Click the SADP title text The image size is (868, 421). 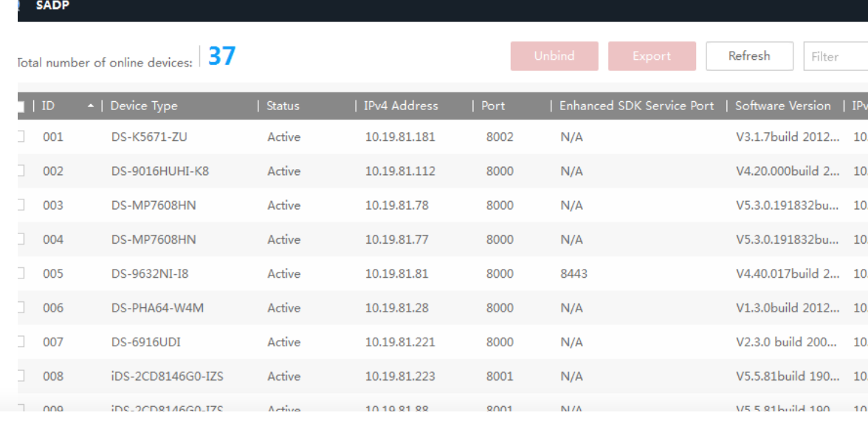52,6
